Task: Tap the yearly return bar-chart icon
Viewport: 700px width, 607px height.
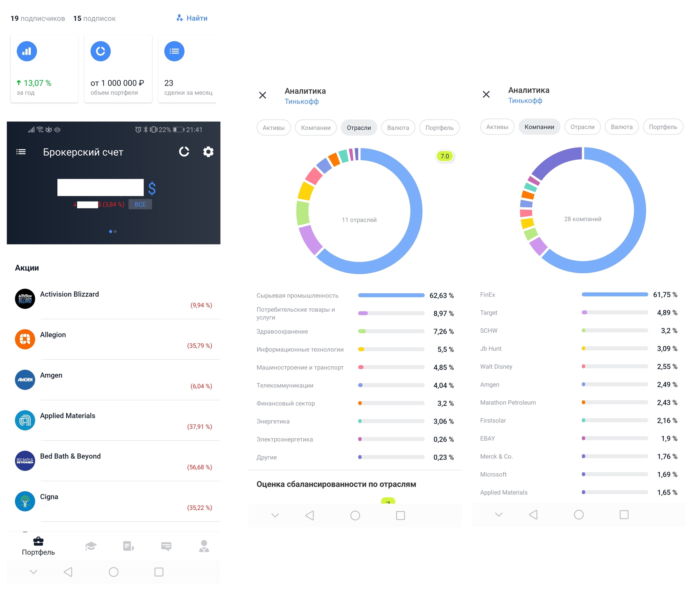Action: (27, 51)
